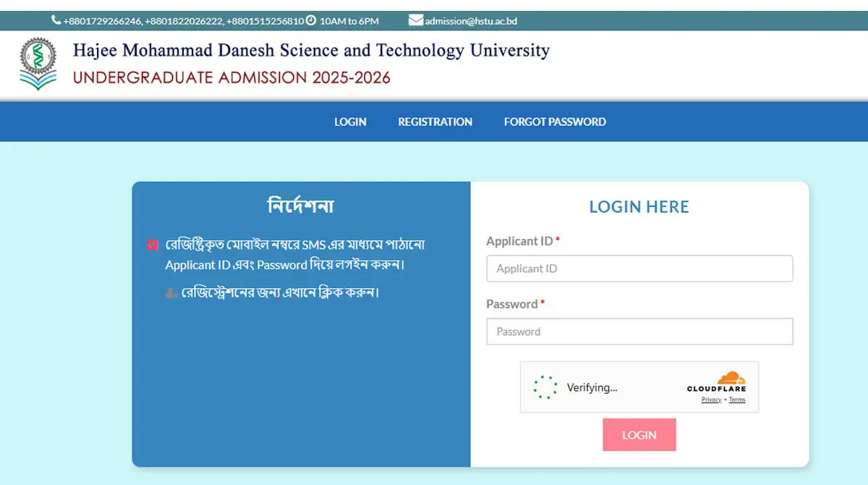Click the HSTU university logo
The width and height of the screenshot is (868, 485).
(38, 62)
